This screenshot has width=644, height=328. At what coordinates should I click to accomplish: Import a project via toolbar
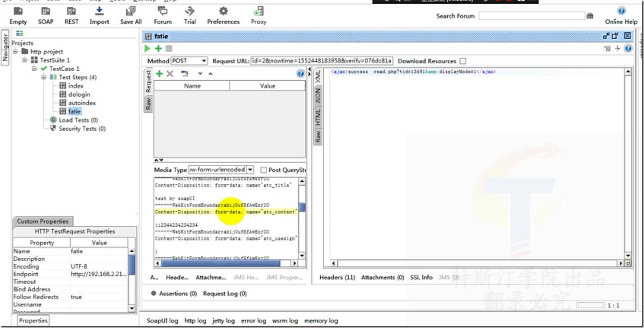(x=99, y=16)
